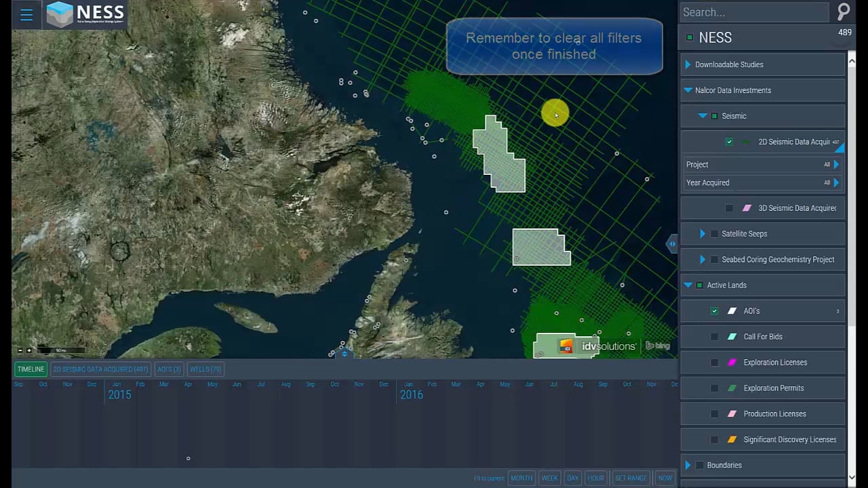Click the 2D Seismic green line legend icon
The height and width of the screenshot is (488, 868).
pyautogui.click(x=747, y=142)
